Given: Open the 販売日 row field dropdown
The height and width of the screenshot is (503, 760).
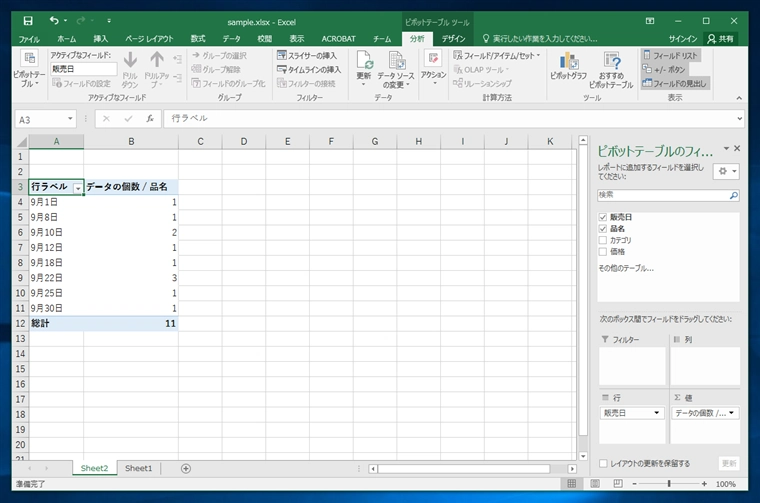Looking at the screenshot, I should tap(656, 413).
